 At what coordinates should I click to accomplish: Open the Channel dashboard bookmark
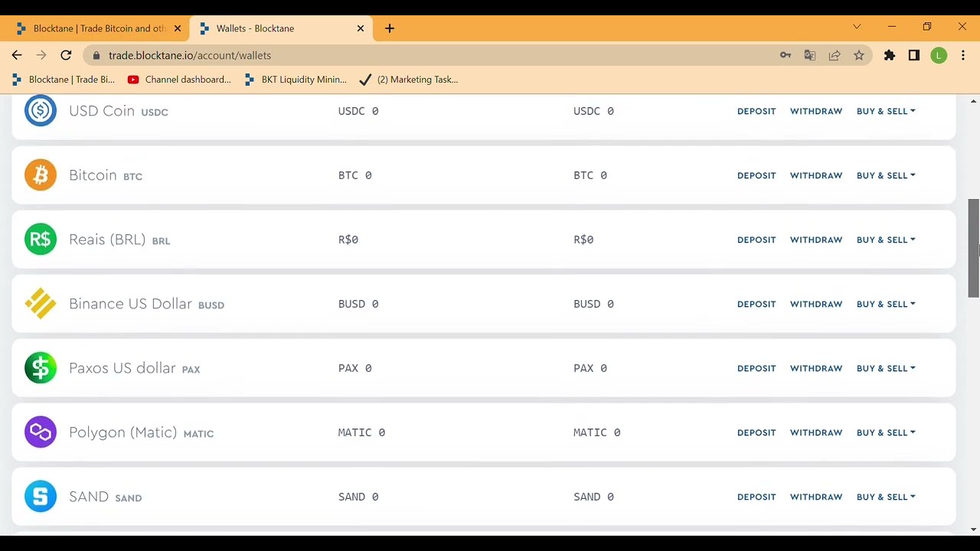tap(180, 80)
